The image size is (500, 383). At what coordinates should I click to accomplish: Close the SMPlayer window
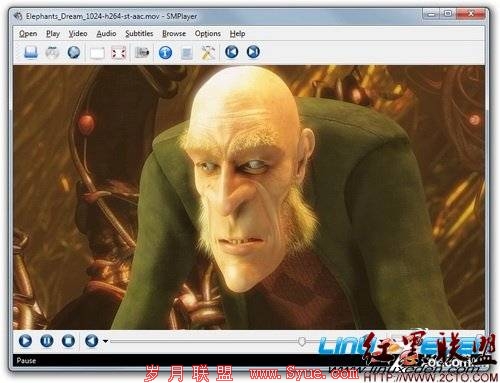(x=470, y=14)
